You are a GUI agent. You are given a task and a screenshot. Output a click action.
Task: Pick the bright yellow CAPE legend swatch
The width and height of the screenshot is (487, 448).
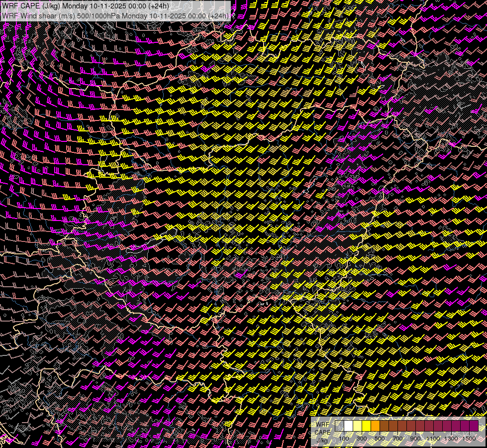(x=367, y=426)
